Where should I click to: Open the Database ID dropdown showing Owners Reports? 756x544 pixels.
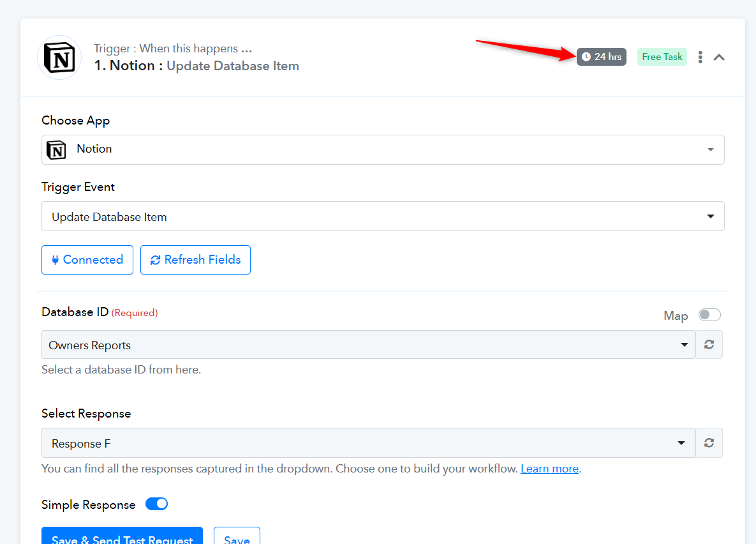[368, 345]
